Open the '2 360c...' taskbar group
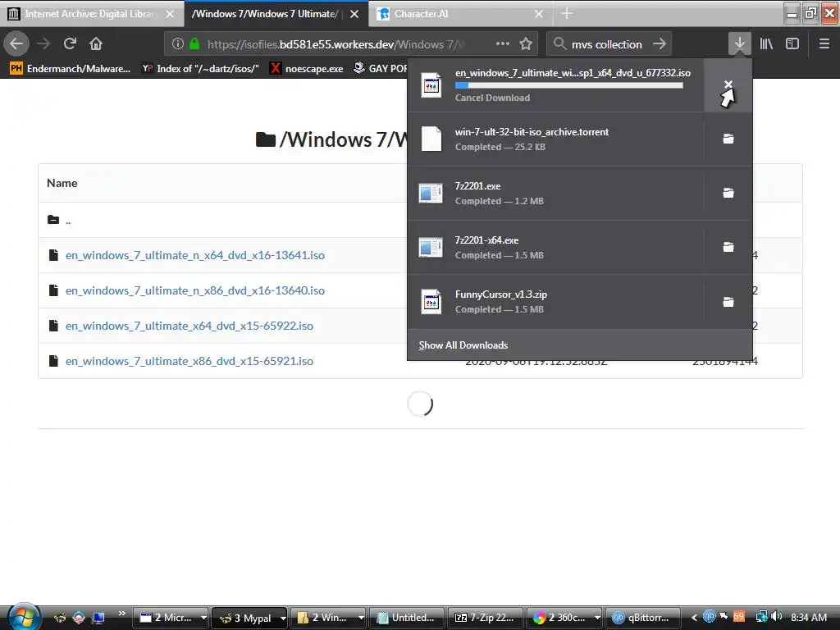Screen dimensions: 840x630 564,618
